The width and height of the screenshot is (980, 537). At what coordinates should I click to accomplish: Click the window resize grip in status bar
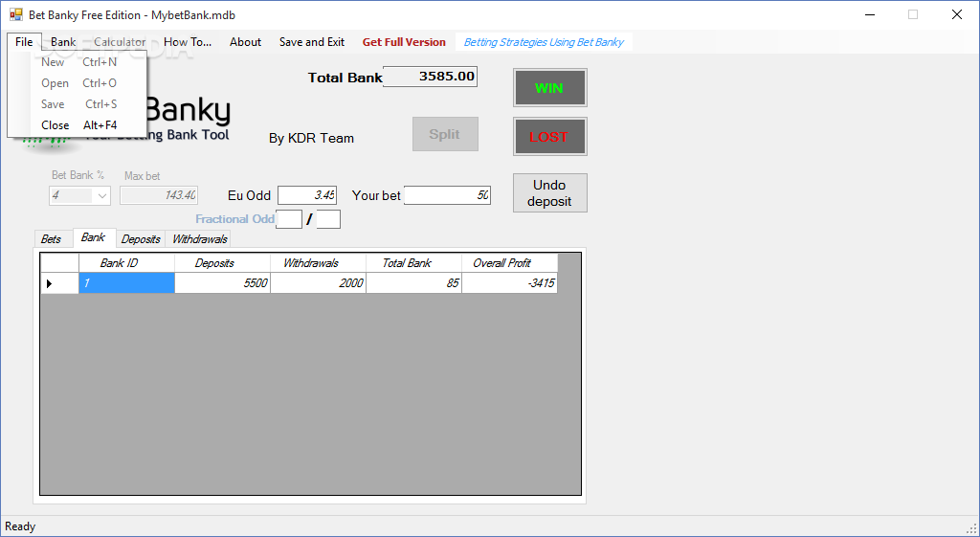(972, 528)
